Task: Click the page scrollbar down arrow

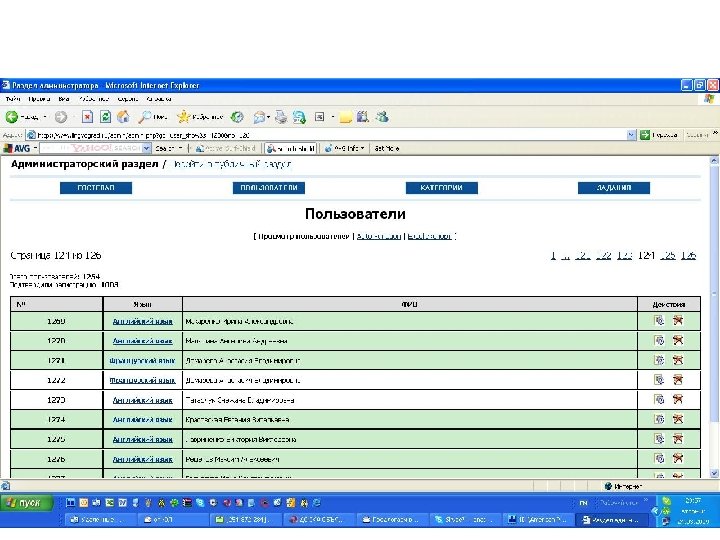Action: point(714,473)
